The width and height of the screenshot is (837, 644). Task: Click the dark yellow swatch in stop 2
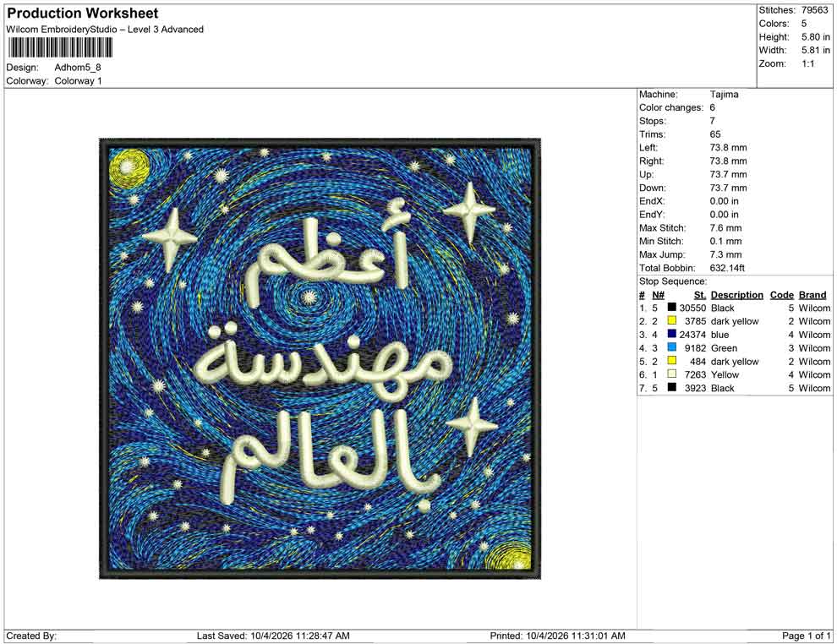(672, 320)
